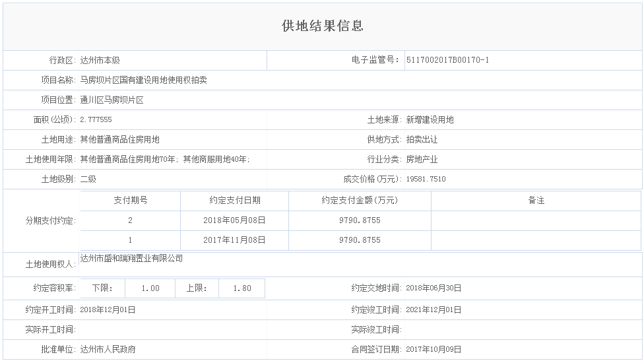Click column header 约定支付金额(万元)
Screen dimensions: 644x361
click(x=360, y=201)
